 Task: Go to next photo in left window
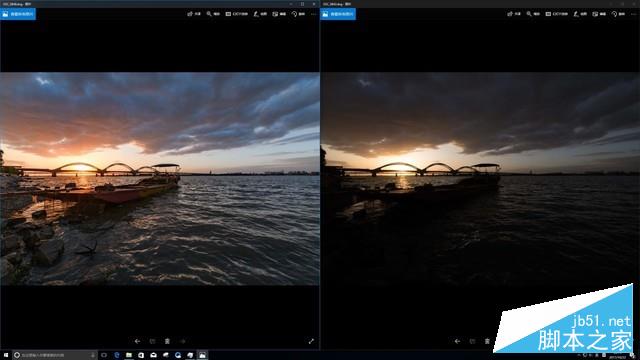coord(182,341)
